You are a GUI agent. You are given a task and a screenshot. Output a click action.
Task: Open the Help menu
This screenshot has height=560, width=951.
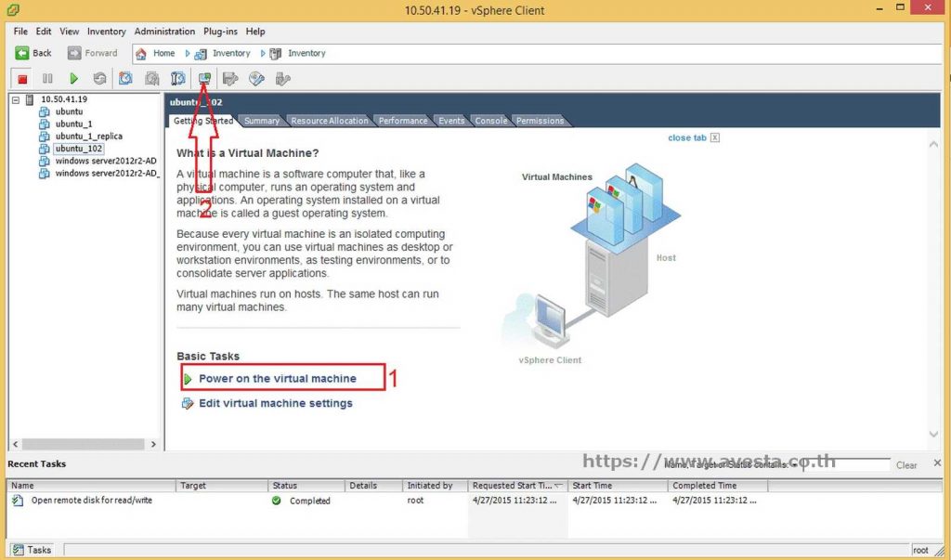[255, 31]
